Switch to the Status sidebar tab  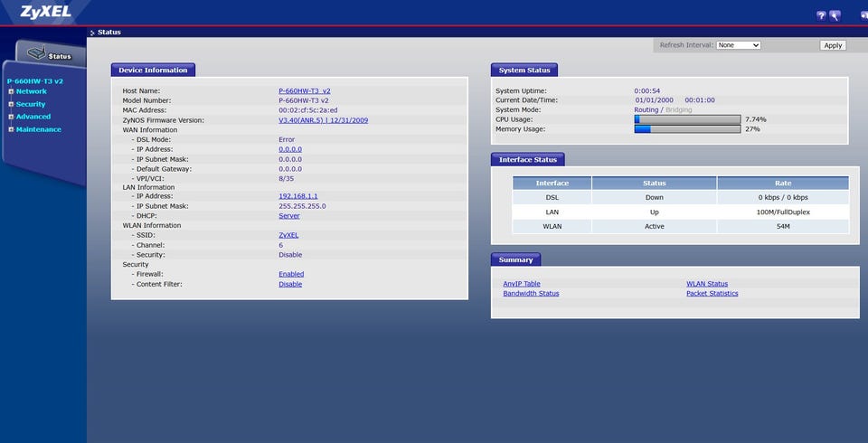(51, 54)
